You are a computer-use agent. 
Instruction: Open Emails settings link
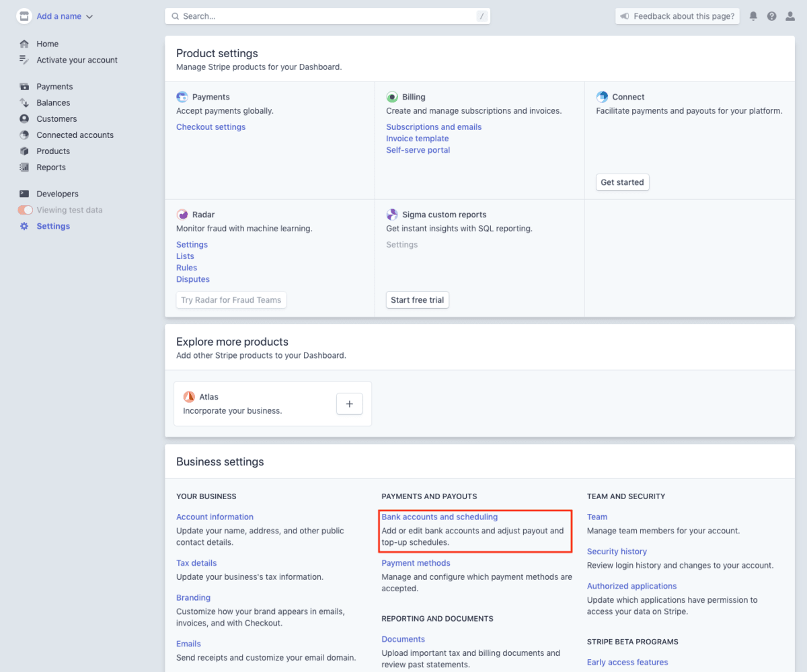pos(188,644)
